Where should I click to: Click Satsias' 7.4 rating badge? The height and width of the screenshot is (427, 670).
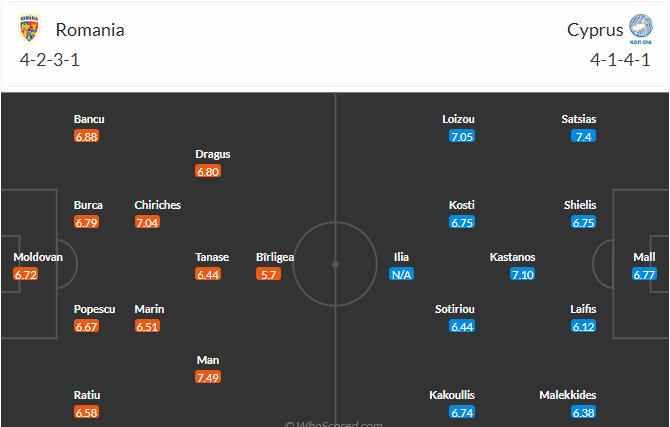tap(583, 136)
